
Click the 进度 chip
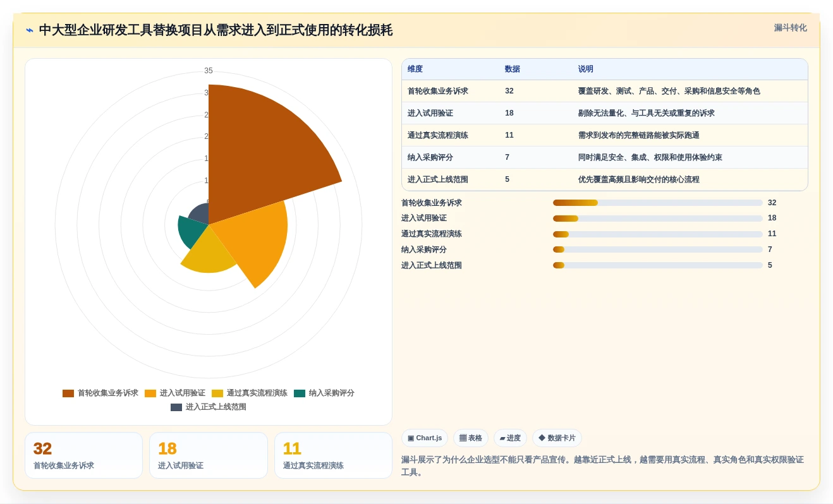click(x=510, y=438)
